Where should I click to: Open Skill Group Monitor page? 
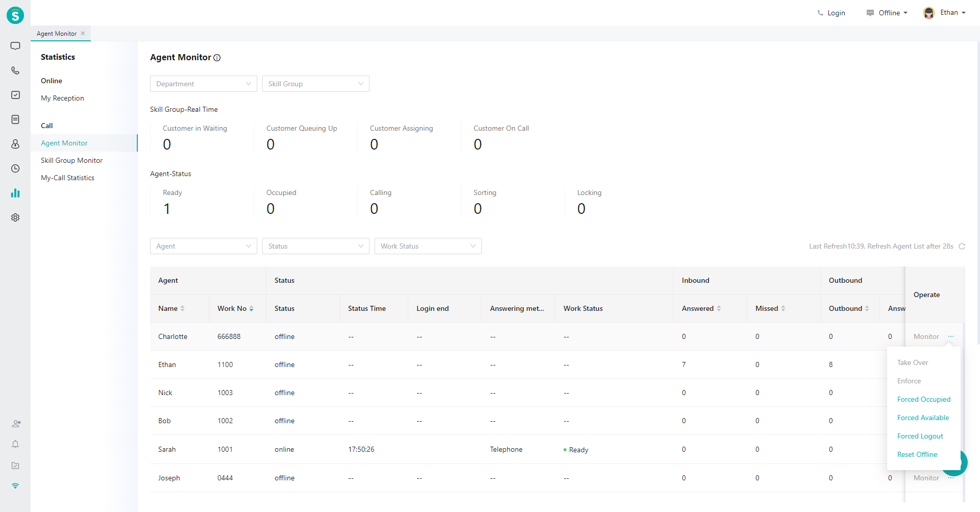pos(71,160)
